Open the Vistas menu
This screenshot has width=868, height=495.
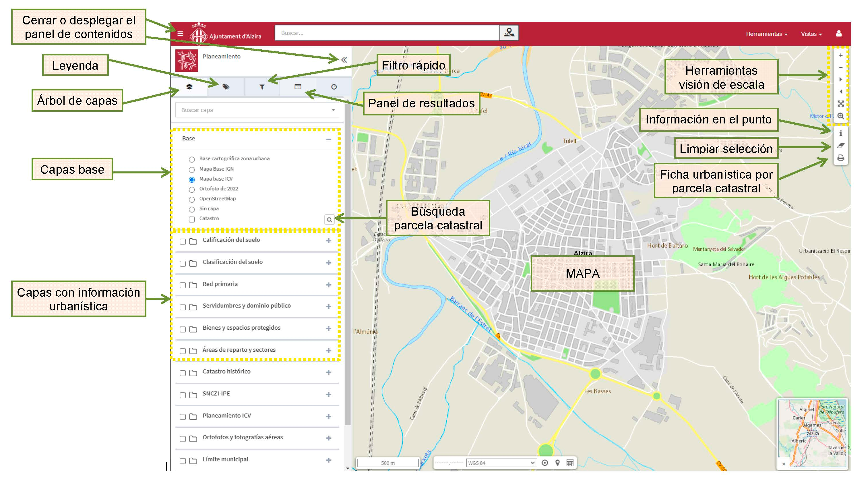[811, 34]
